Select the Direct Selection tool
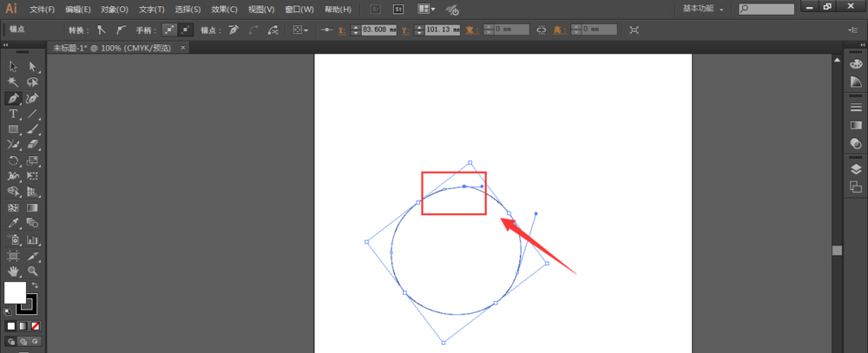The width and height of the screenshot is (868, 353). [33, 67]
